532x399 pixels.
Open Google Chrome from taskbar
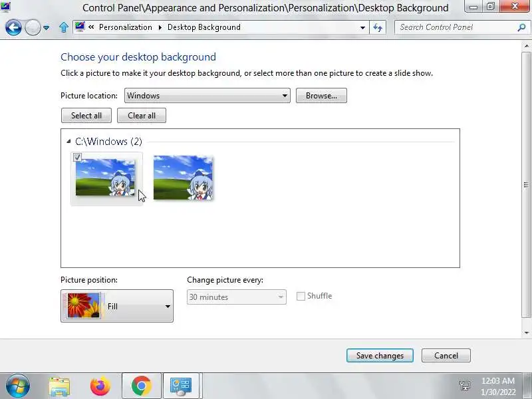[x=142, y=386]
